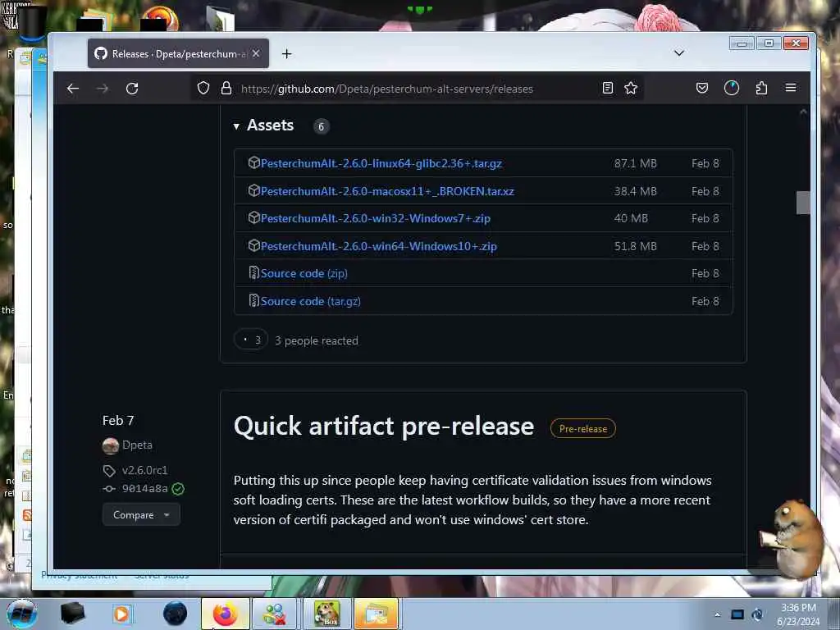This screenshot has width=840, height=630.
Task: Click the page vertical scrollbar thumb
Action: [x=803, y=203]
